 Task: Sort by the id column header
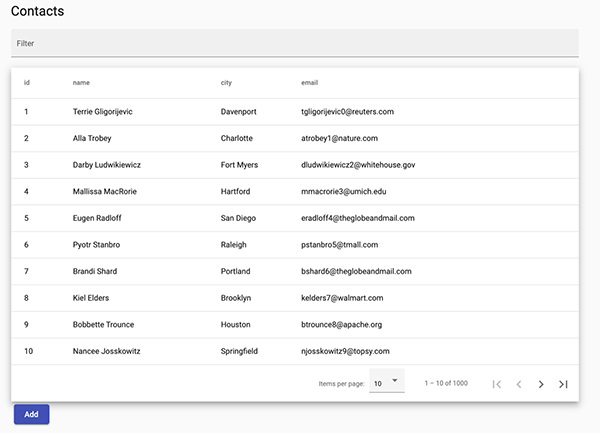tap(27, 83)
